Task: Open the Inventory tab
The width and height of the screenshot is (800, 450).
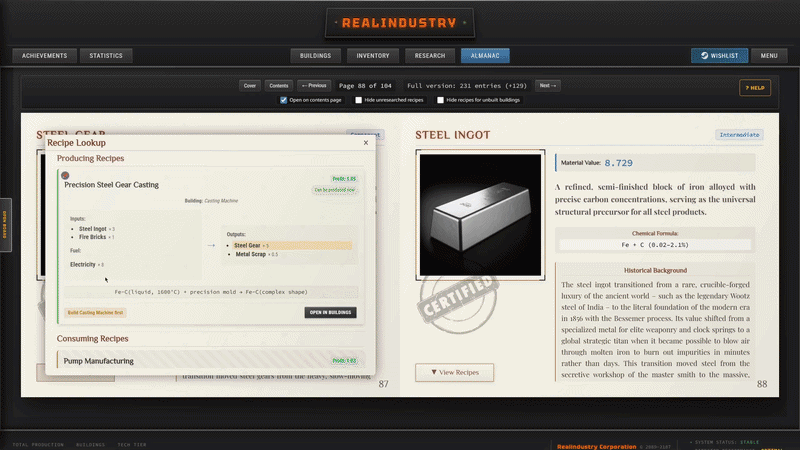Action: [x=372, y=56]
